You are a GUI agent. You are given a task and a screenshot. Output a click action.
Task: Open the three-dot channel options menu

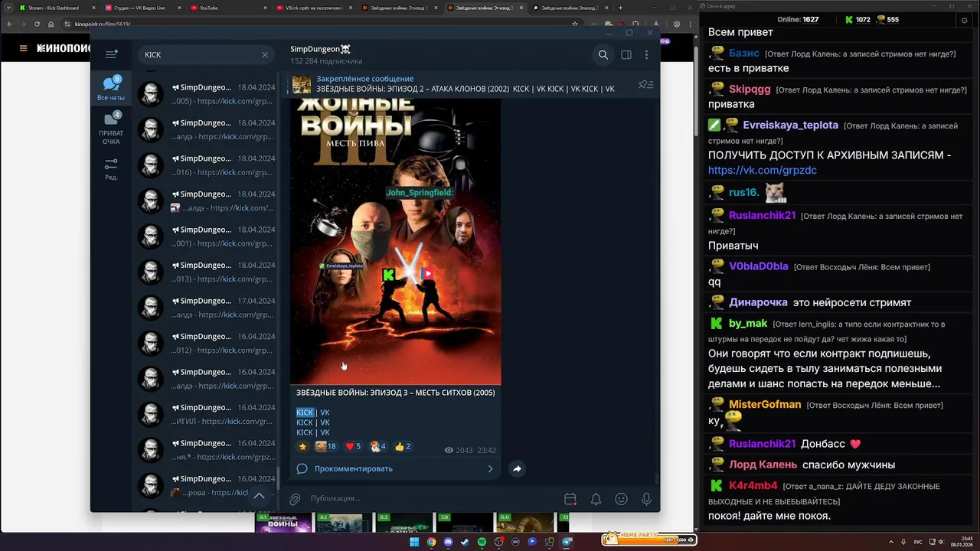click(646, 54)
